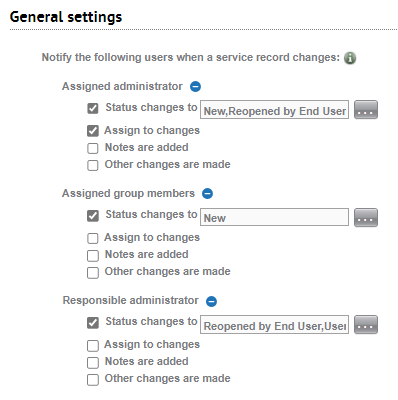The image size is (398, 400).
Task: Collapse the Assigned administrator section
Action: [x=195, y=87]
